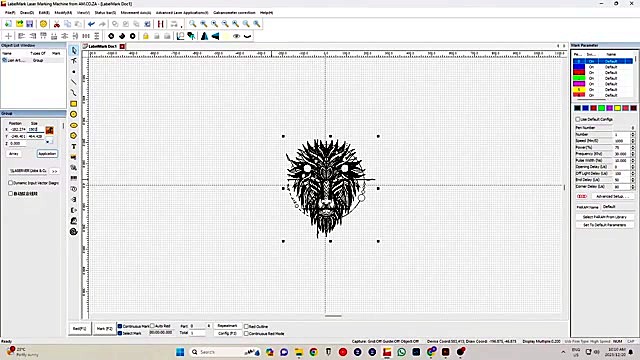Close the LabelMark Doc1 tab
640x360 pixels.
click(122, 47)
